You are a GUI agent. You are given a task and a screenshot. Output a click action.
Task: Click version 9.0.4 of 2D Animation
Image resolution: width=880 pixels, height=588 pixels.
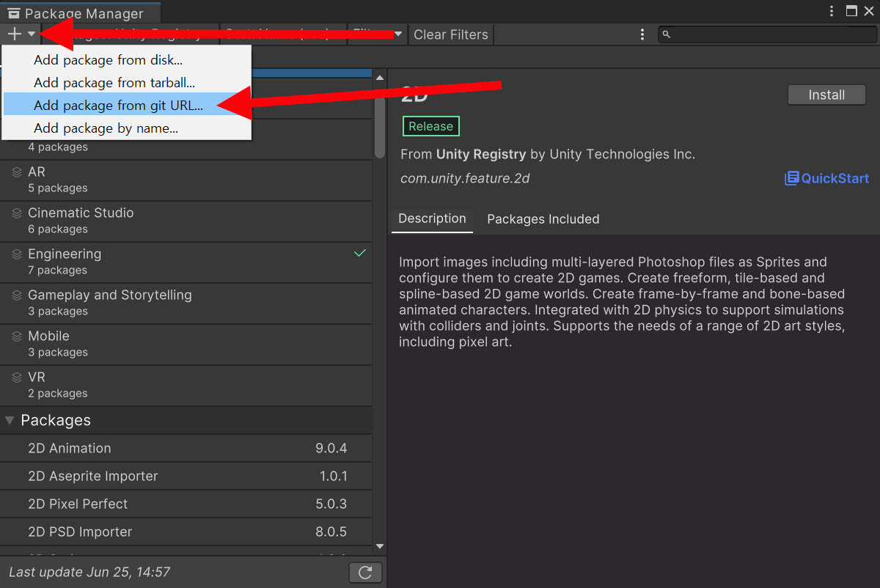[331, 448]
